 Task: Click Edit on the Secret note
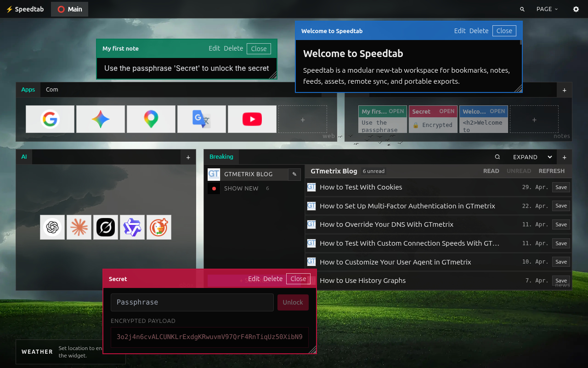(254, 279)
